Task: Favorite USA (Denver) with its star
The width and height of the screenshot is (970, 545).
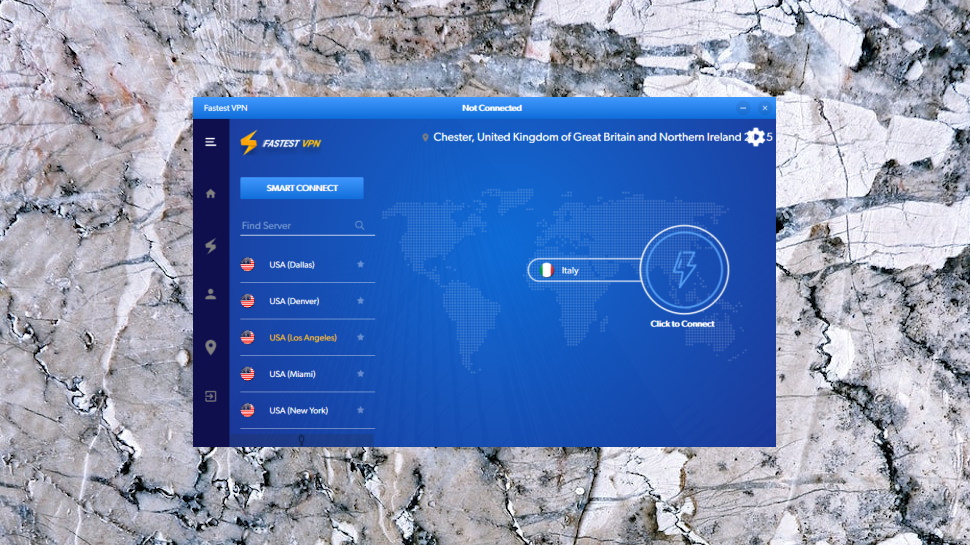Action: pos(360,301)
